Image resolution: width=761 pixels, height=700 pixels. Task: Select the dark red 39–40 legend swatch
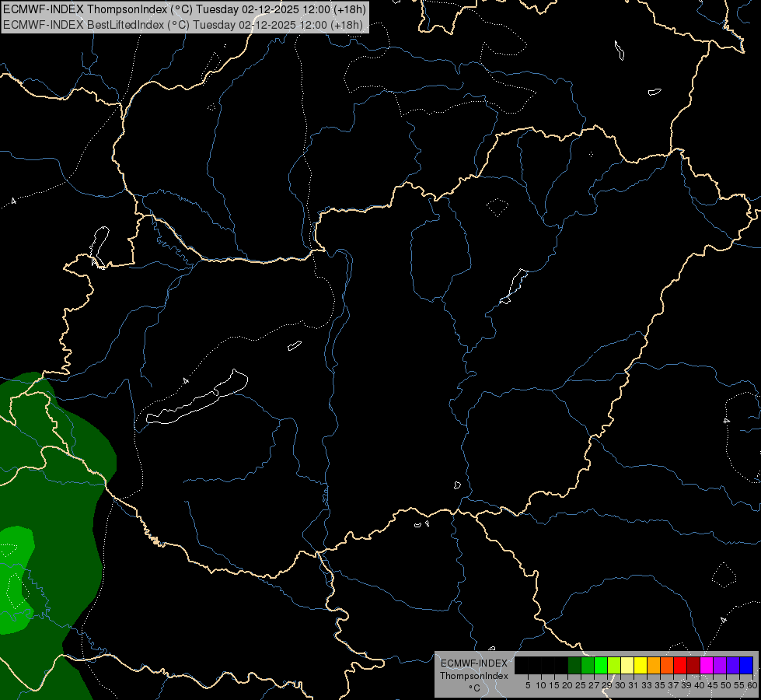pyautogui.click(x=693, y=665)
